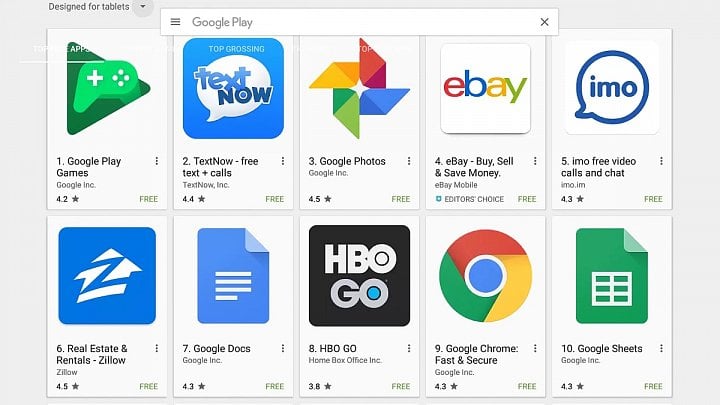
Task: Open the Google Play Games app icon
Action: 107,88
